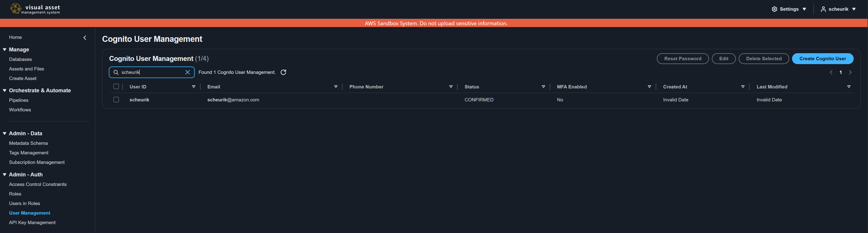Open Workflows page
Screen dimensions: 868x233
coord(20,110)
